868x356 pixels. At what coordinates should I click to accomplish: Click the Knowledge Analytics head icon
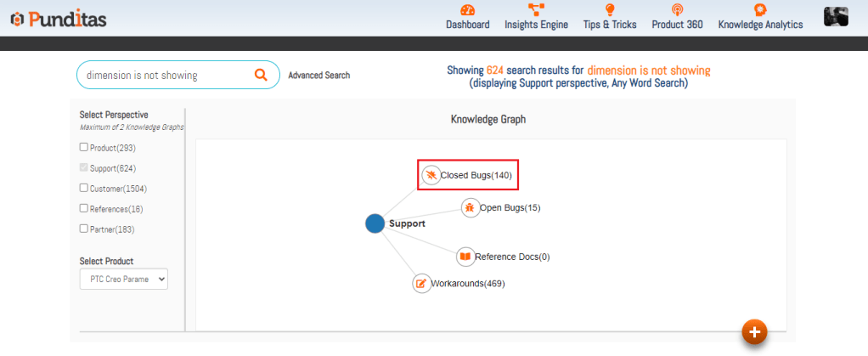(x=760, y=10)
